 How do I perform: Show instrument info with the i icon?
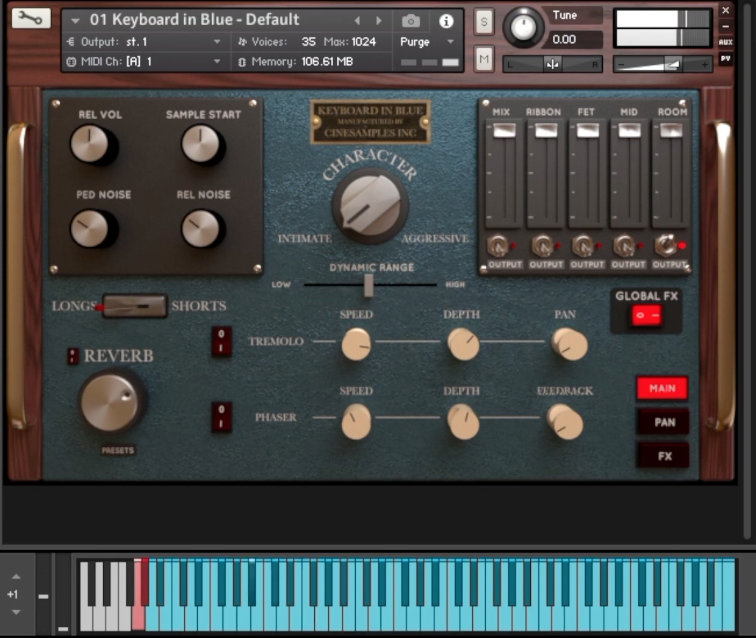pos(446,21)
